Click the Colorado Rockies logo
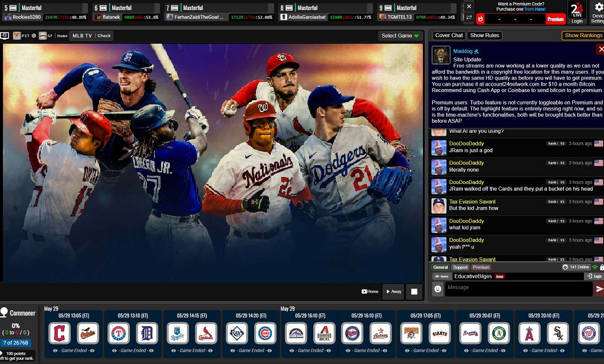The image size is (604, 364). click(296, 333)
